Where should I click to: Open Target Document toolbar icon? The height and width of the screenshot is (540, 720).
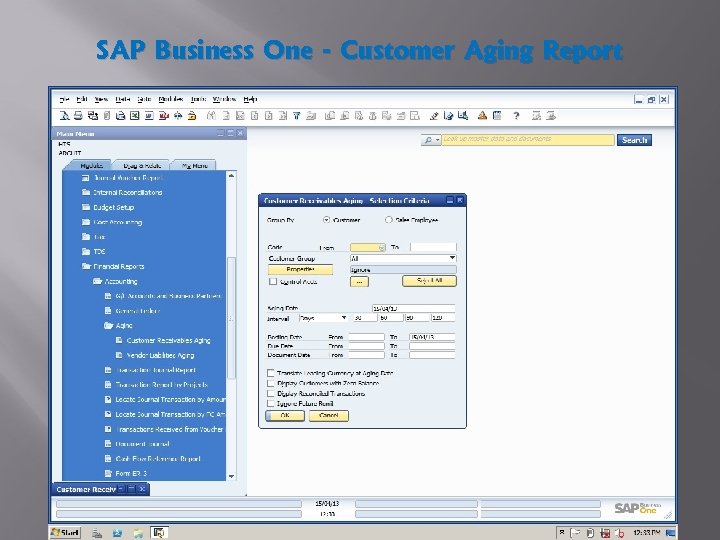point(344,116)
